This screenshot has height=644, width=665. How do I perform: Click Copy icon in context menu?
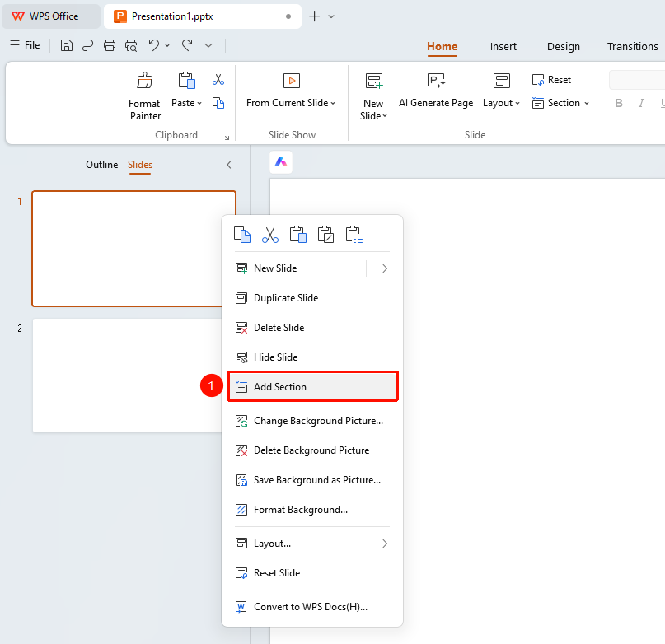[x=242, y=235]
